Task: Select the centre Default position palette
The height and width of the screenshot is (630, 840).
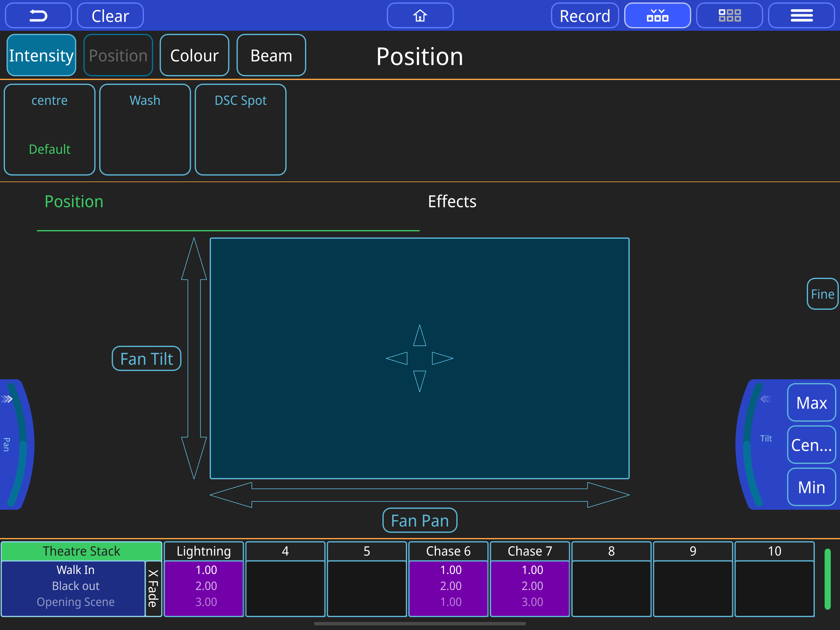Action: [x=50, y=130]
